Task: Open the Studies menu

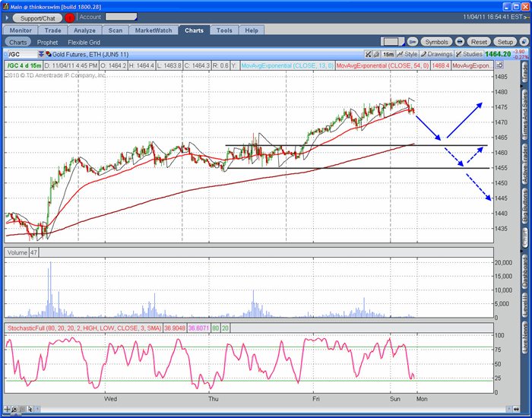Action: click(469, 54)
